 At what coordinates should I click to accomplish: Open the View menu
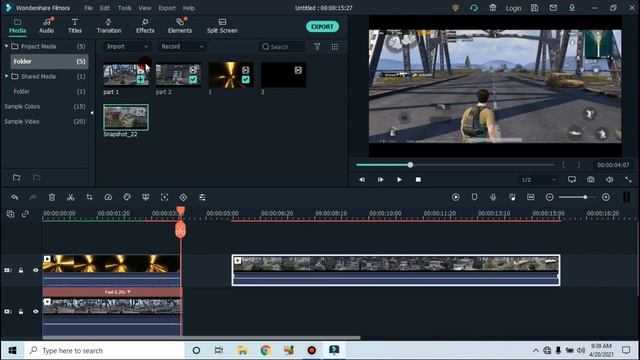(144, 8)
